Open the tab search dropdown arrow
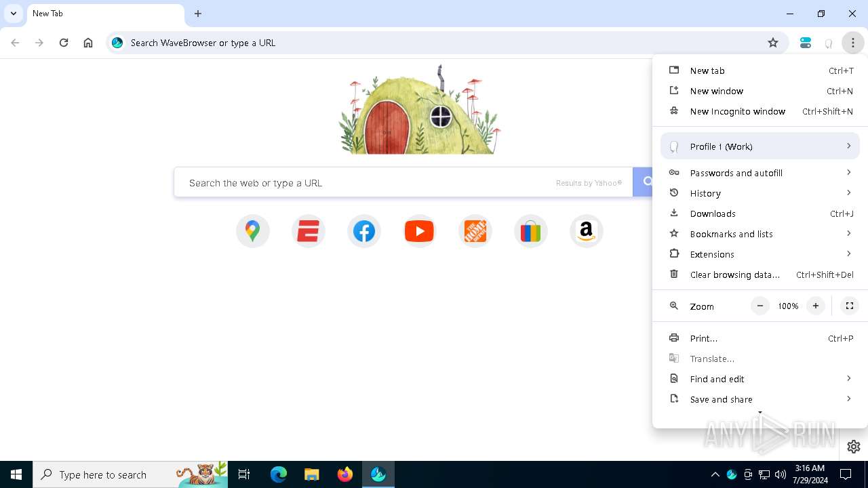 point(13,14)
